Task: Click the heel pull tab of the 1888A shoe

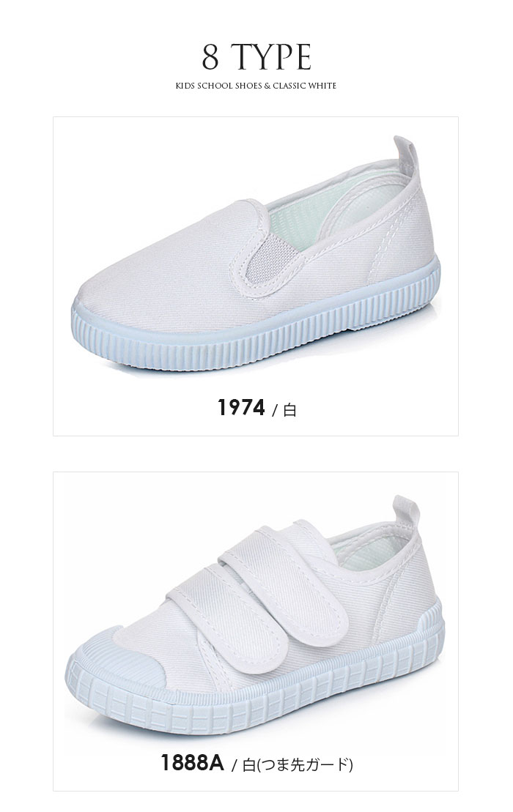Action: pyautogui.click(x=406, y=512)
